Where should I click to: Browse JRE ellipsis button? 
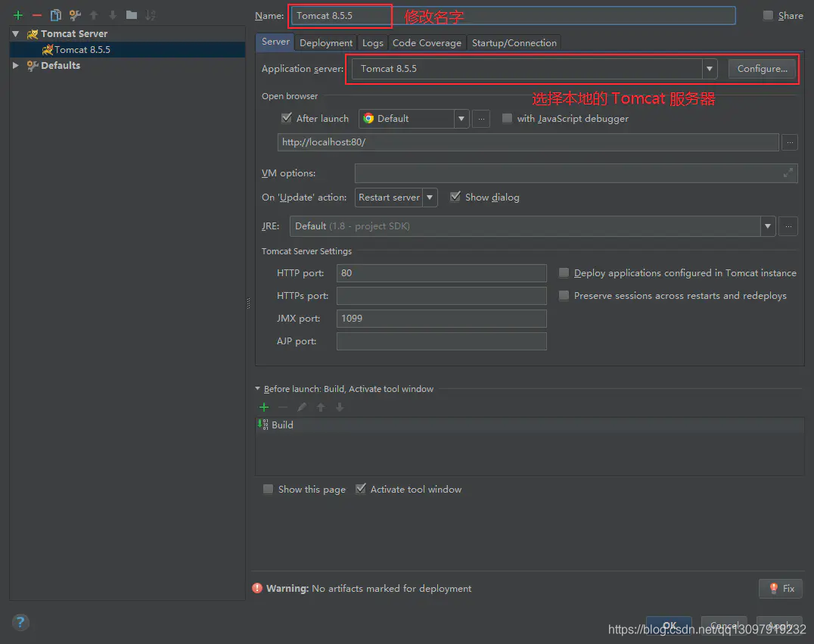pyautogui.click(x=788, y=226)
